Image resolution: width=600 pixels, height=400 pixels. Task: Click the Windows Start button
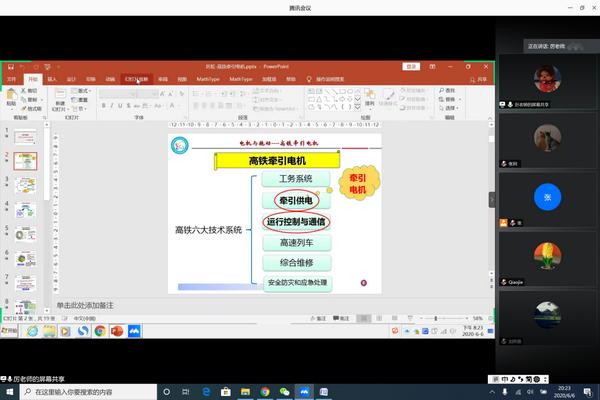click(x=9, y=392)
